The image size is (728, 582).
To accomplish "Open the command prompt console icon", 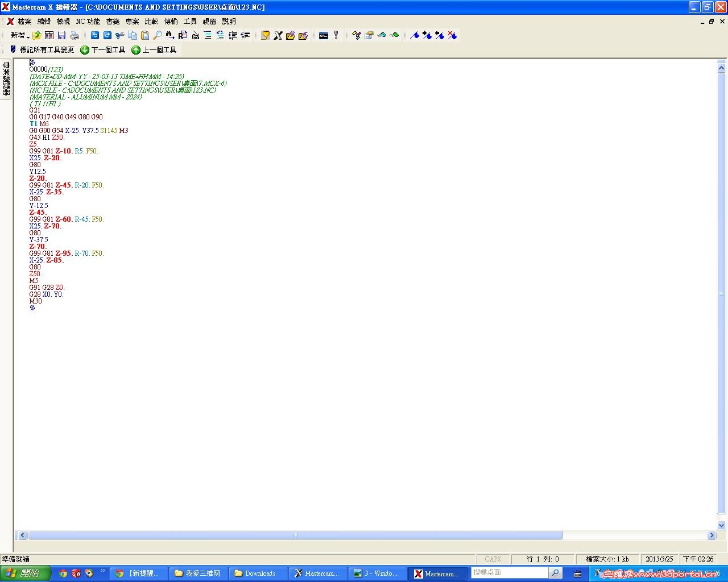I will (324, 35).
